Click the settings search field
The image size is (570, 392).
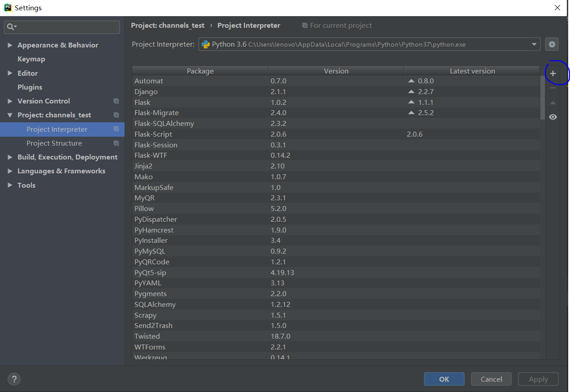62,27
